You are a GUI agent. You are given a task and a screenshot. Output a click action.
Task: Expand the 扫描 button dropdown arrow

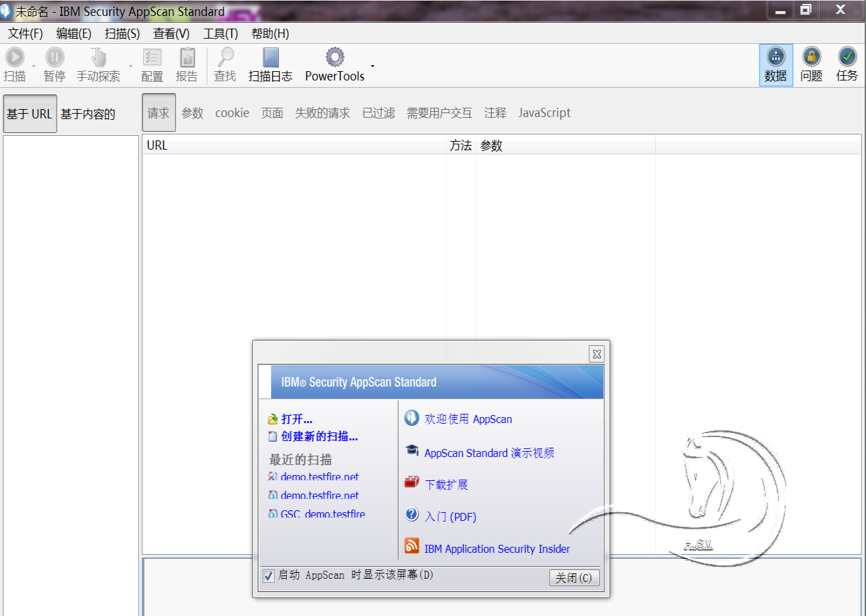click(34, 66)
